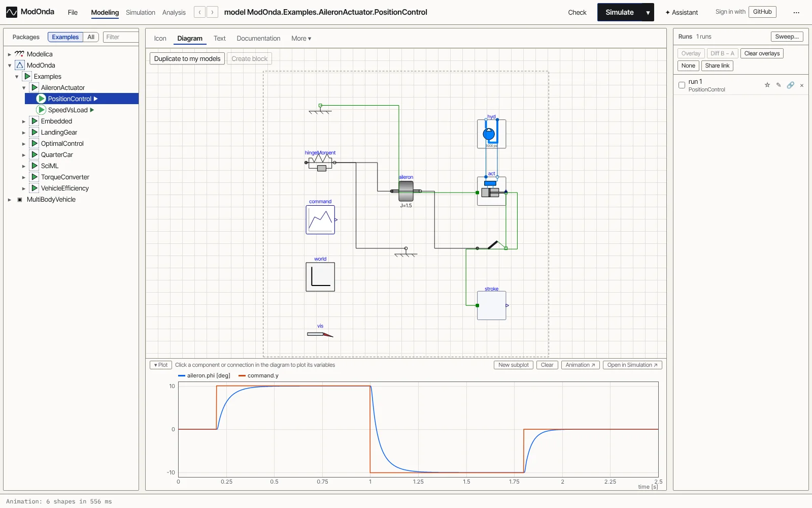812x508 pixels.
Task: Open the three-dot overflow menu
Action: [x=796, y=12]
